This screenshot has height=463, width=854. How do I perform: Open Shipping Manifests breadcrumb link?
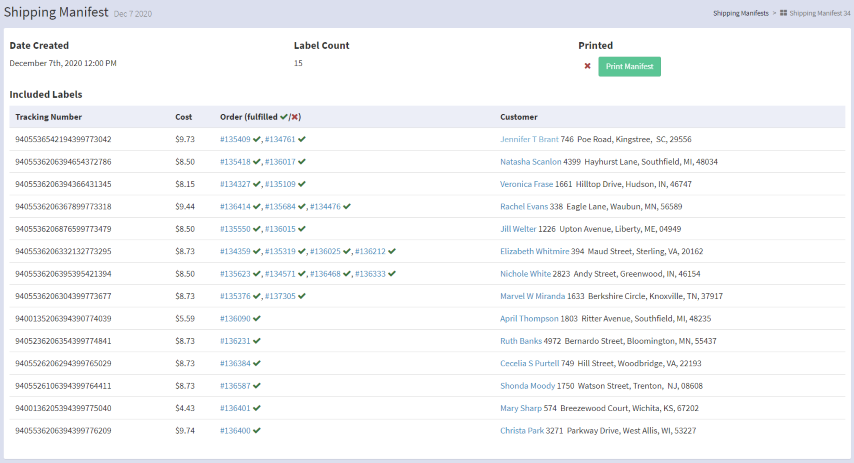coord(741,13)
